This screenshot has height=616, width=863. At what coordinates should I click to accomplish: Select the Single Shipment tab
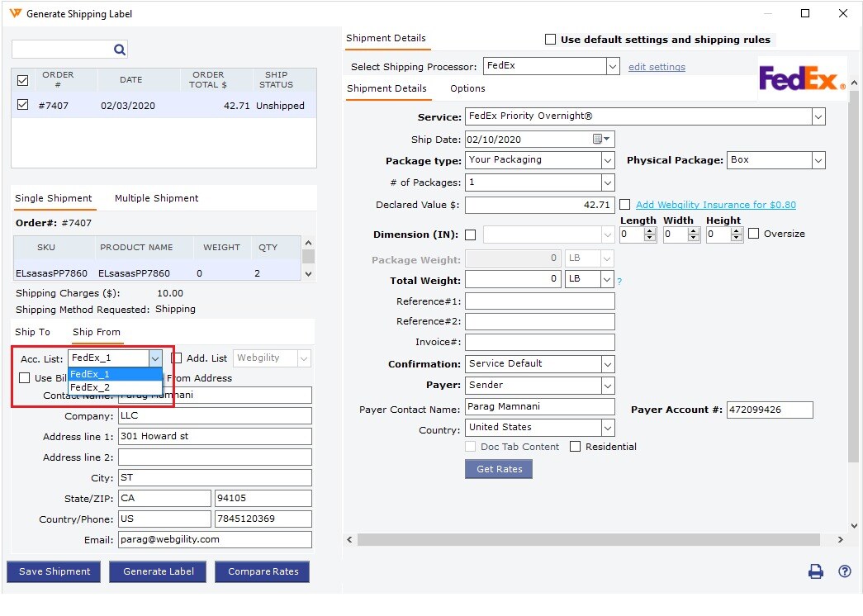tap(54, 198)
